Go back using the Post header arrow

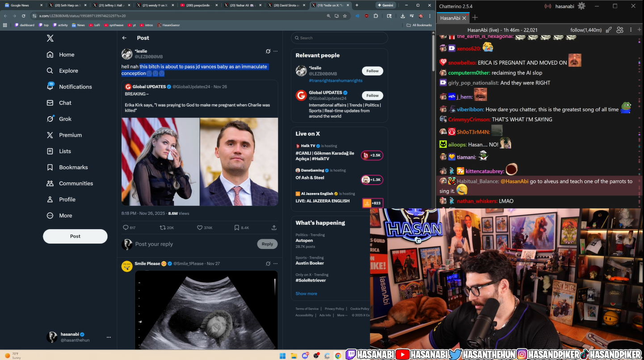click(x=124, y=38)
